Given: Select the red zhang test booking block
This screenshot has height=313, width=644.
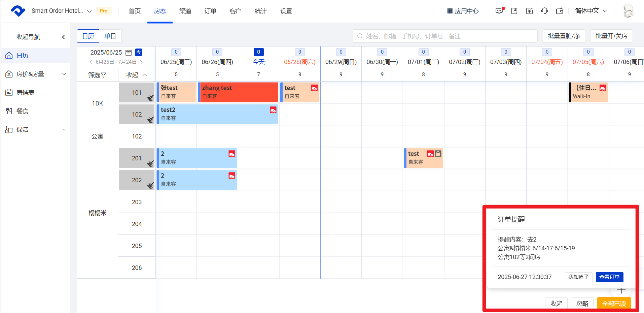Looking at the screenshot, I should 238,92.
